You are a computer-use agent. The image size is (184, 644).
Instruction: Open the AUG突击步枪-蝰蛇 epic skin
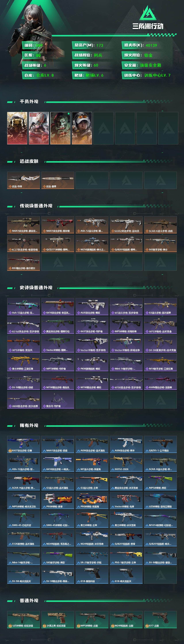click(92, 306)
